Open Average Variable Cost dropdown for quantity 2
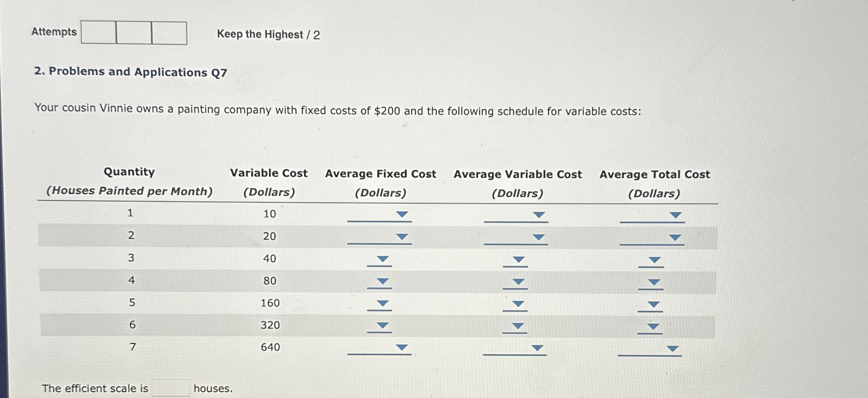 (539, 237)
